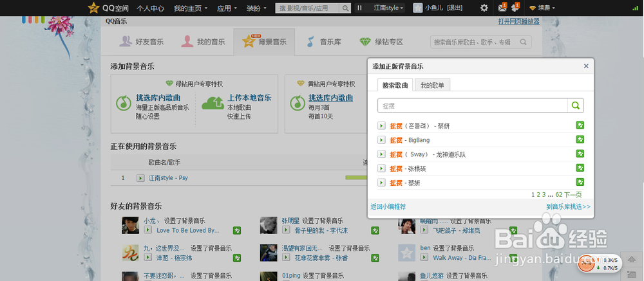This screenshot has height=281, width=644.
Task: Click the green search icon in dialog
Action: tap(575, 105)
